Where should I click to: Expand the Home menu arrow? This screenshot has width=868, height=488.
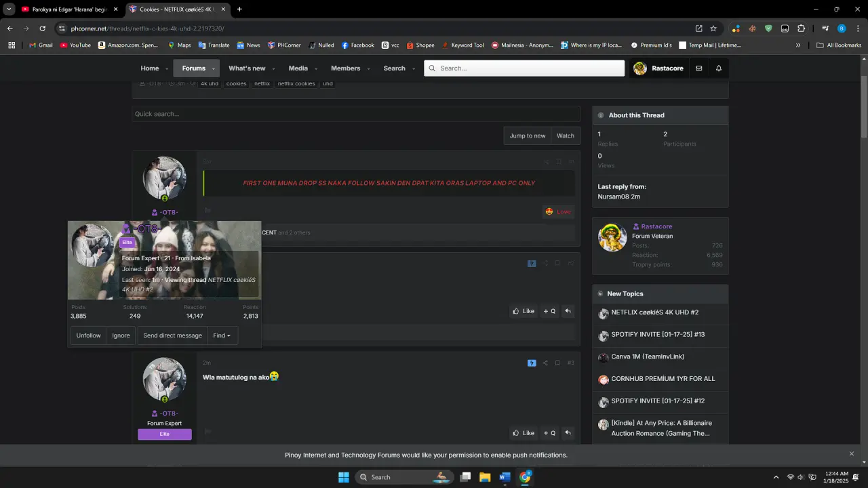(167, 68)
